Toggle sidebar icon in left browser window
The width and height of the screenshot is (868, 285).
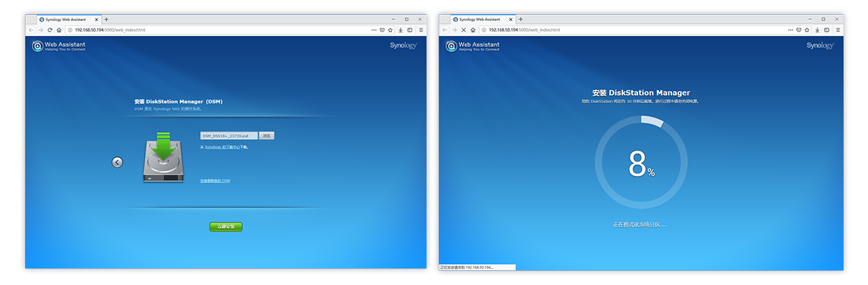click(x=410, y=30)
